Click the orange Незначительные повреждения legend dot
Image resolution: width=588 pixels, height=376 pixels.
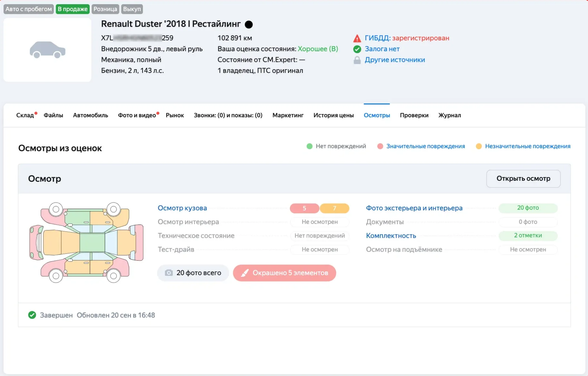[479, 146]
